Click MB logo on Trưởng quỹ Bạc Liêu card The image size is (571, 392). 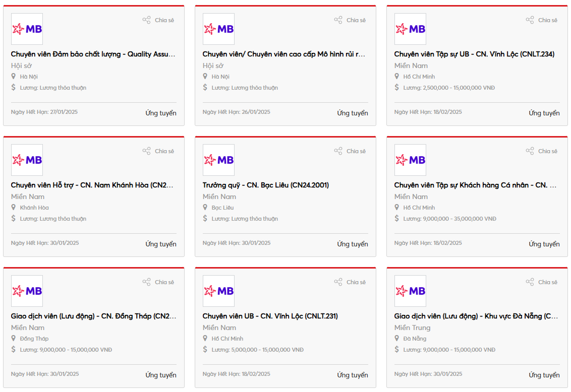[218, 160]
